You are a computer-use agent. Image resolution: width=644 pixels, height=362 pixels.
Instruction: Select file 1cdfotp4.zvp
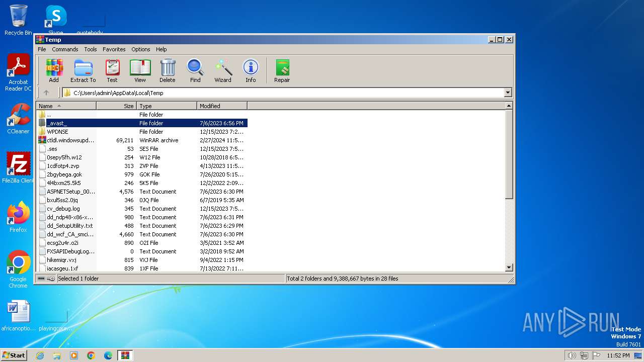click(142, 166)
